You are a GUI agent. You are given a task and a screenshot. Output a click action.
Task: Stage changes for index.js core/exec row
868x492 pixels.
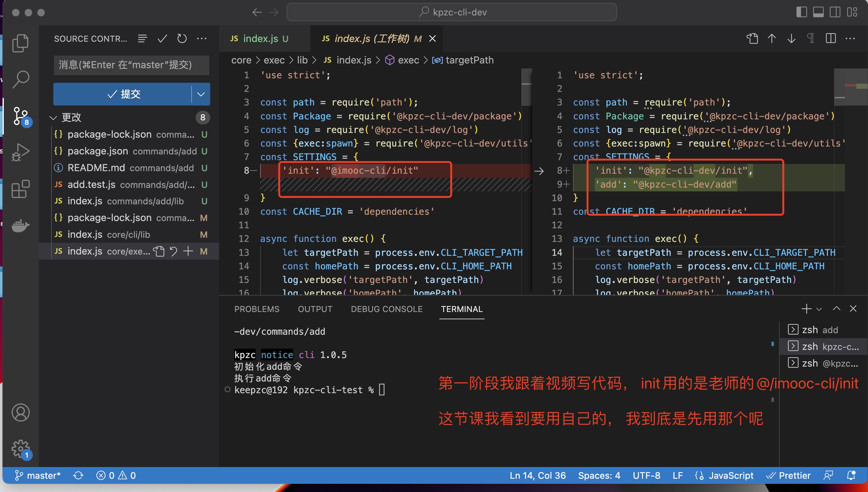click(x=188, y=251)
